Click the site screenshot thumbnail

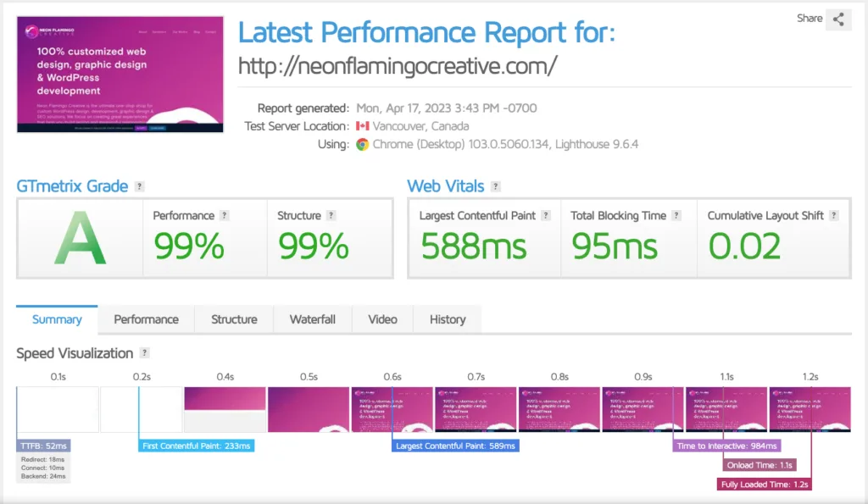pos(120,74)
